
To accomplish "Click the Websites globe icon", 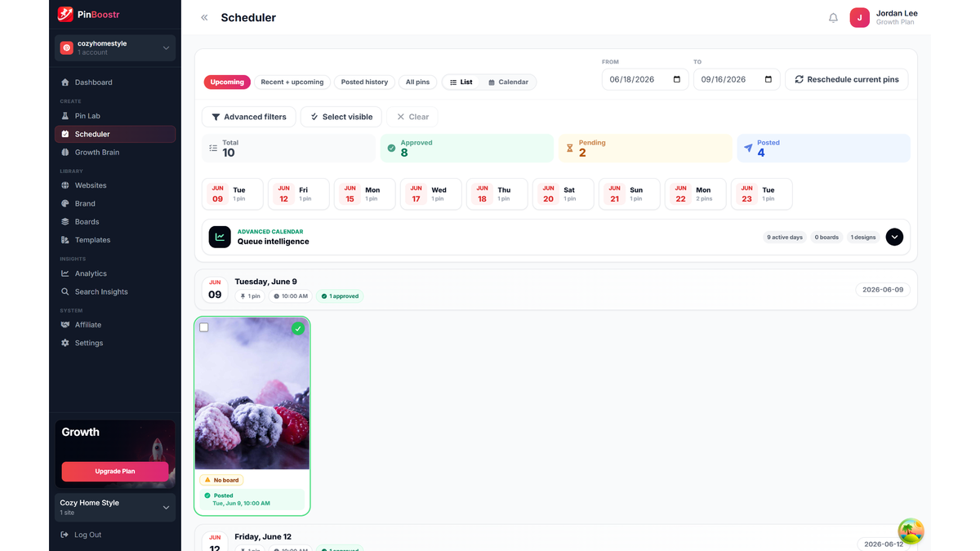I will (x=65, y=185).
